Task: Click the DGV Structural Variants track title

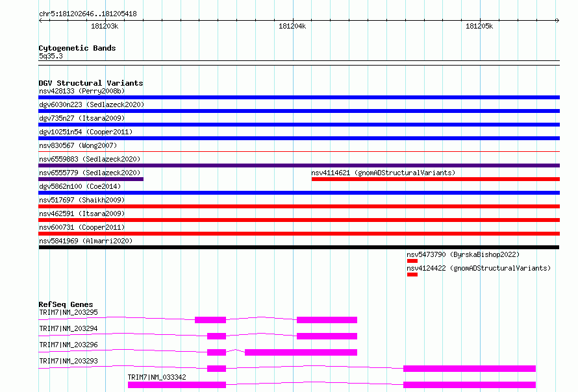Action: tap(91, 83)
